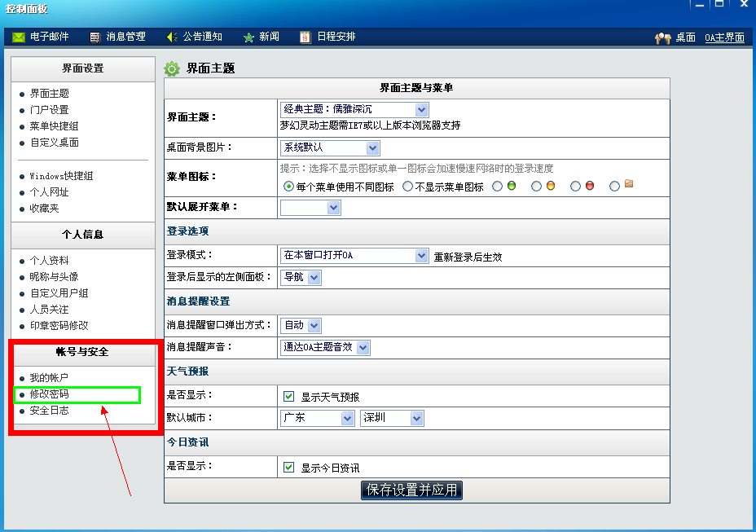The image size is (756, 532).
Task: Click the 界面主题 gear icon in the heading
Action: pos(172,69)
